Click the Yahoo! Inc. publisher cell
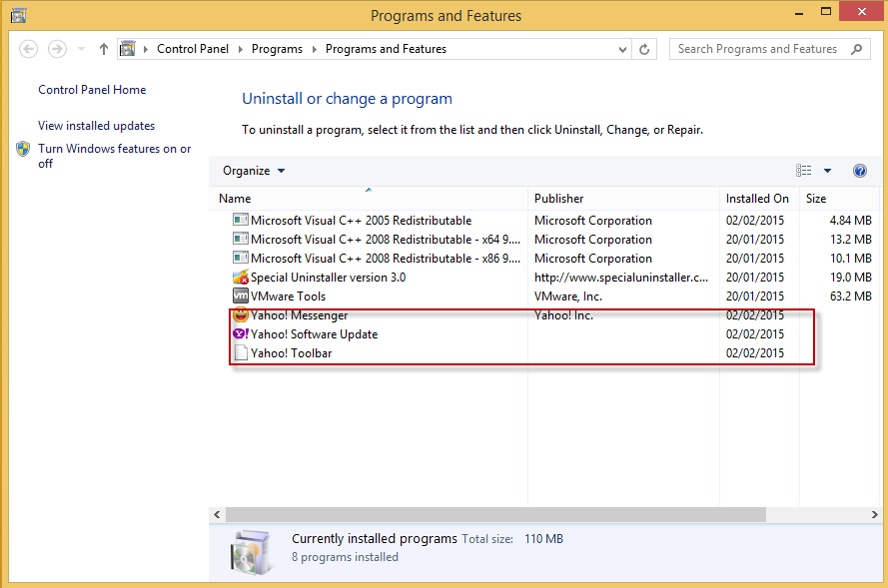The image size is (888, 588). pyautogui.click(x=563, y=315)
